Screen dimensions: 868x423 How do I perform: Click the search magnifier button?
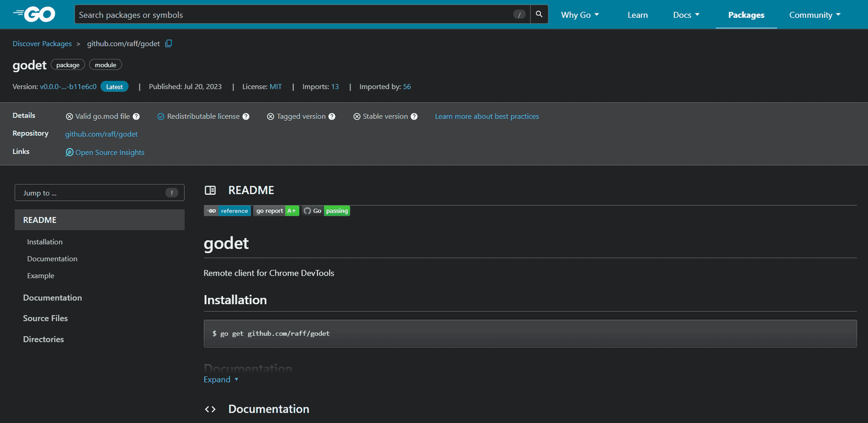pos(539,15)
